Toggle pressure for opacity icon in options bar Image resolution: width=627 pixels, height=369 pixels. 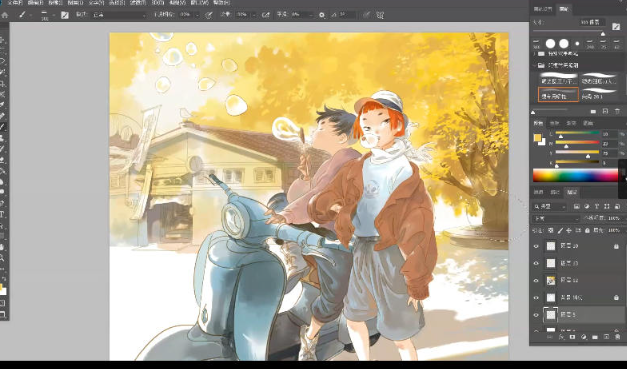(208, 15)
